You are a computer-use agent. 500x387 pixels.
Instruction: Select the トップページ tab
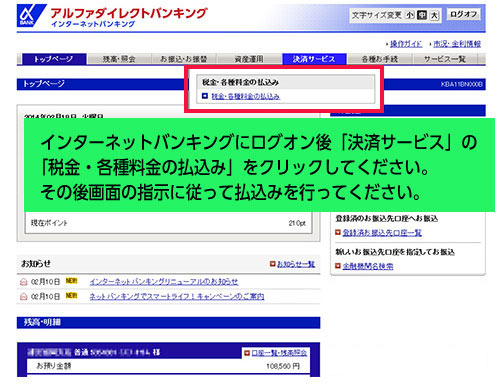[54, 59]
